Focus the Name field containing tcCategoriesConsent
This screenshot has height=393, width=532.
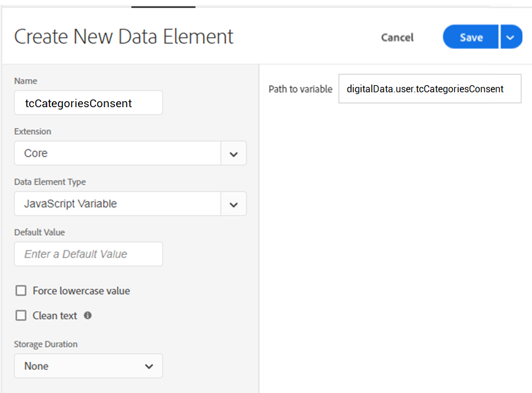tap(88, 103)
